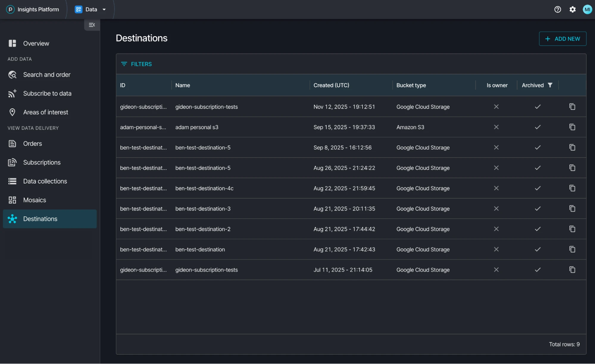Open the Archived column filter funnel

click(550, 85)
